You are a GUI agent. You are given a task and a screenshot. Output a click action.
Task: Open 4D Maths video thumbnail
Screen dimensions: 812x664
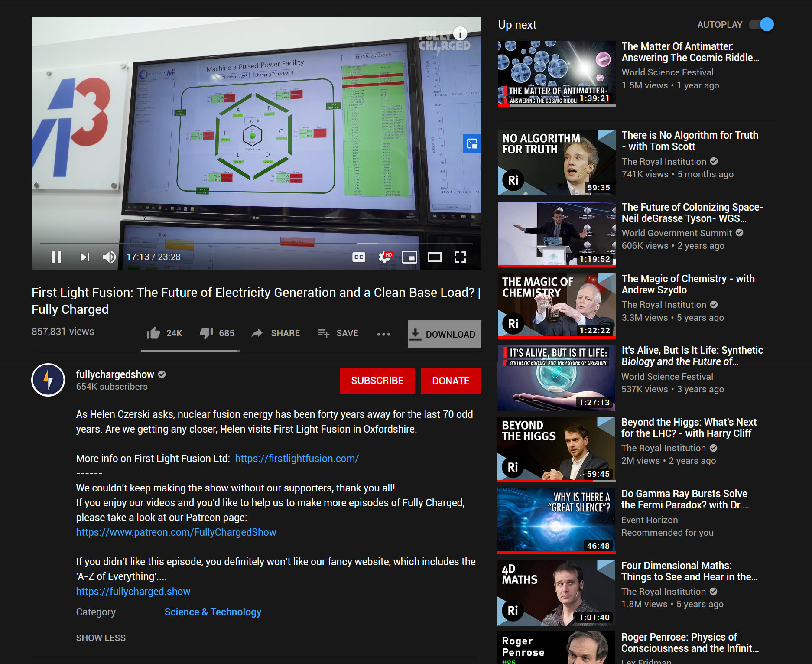point(556,593)
